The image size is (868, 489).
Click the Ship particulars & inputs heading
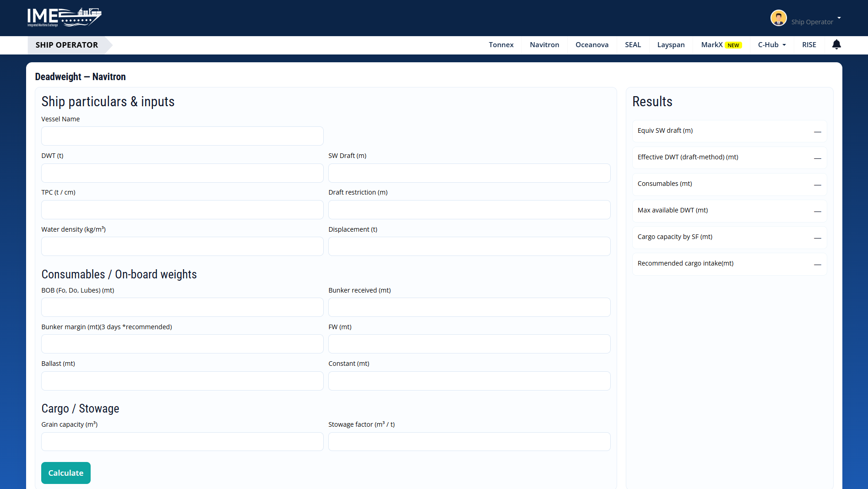pos(108,102)
